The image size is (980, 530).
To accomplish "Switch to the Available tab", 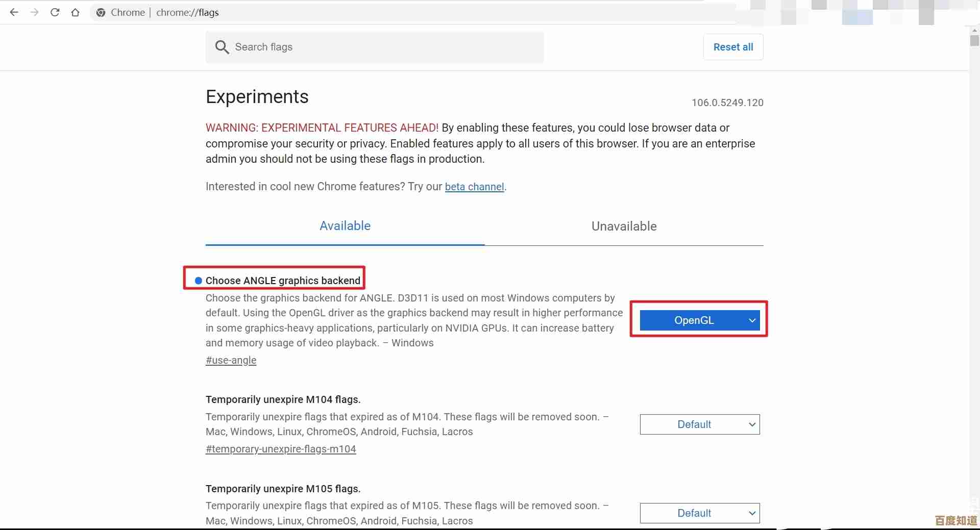I will [x=345, y=226].
